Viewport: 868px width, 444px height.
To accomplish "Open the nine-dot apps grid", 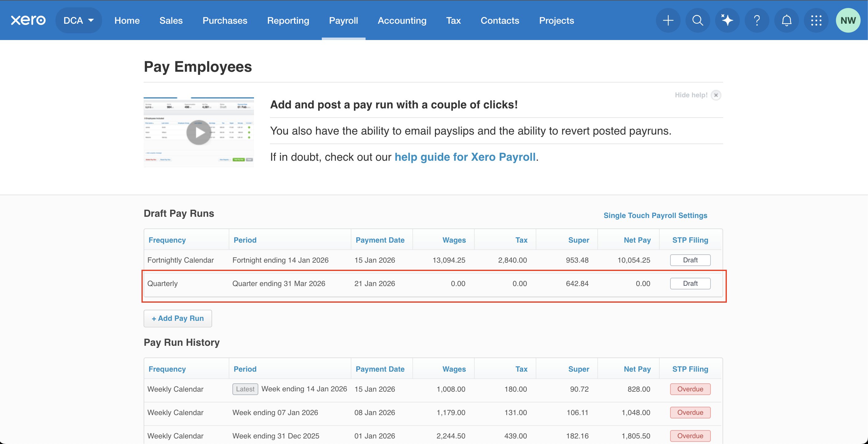I will (816, 20).
